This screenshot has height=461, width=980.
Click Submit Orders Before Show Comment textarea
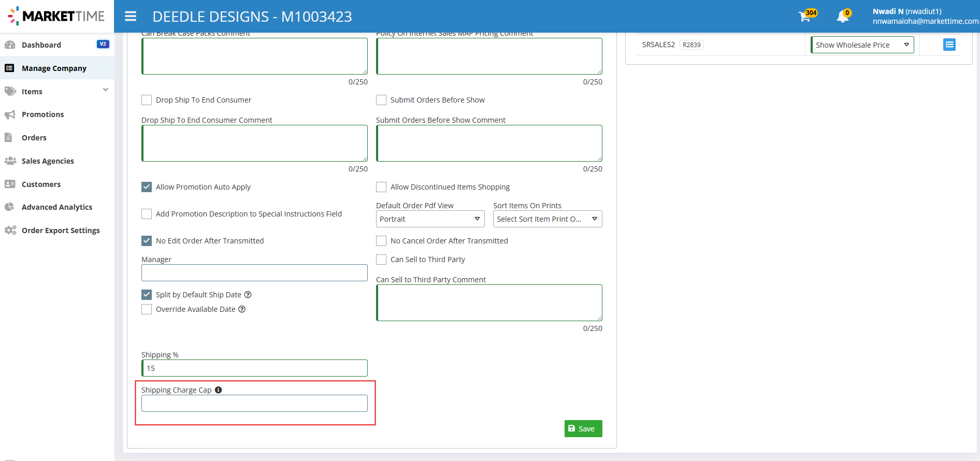click(489, 143)
